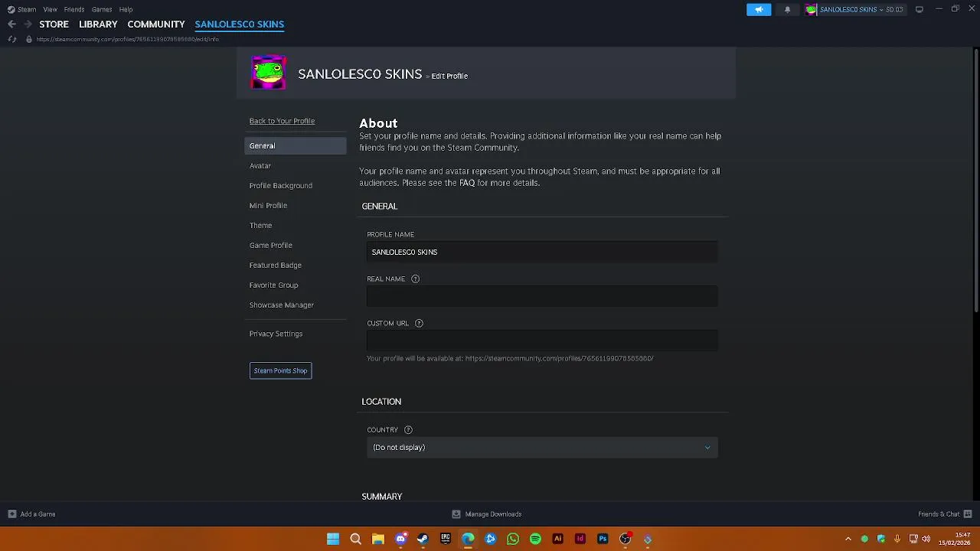Click the Manage Downloads icon
Image resolution: width=980 pixels, height=551 pixels.
(456, 514)
